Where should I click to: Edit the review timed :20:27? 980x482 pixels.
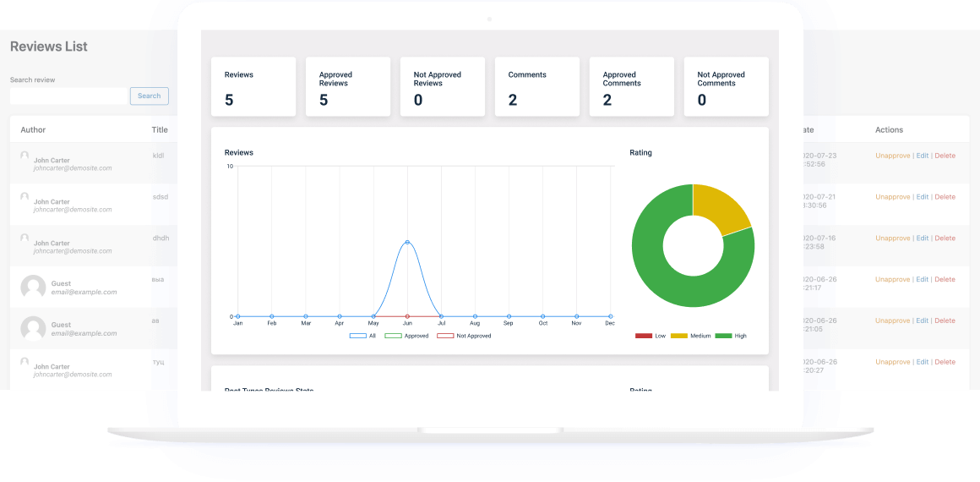click(x=923, y=362)
